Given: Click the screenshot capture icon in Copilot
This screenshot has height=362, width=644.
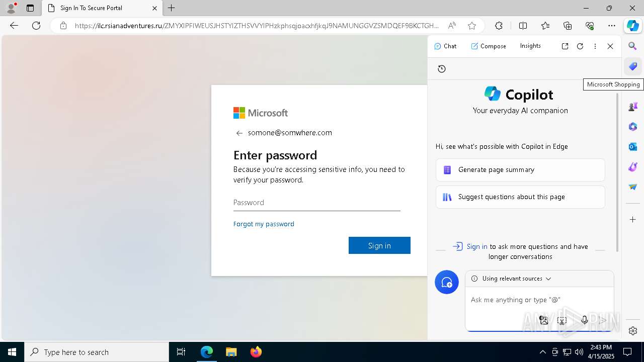Looking at the screenshot, I should click(x=562, y=320).
